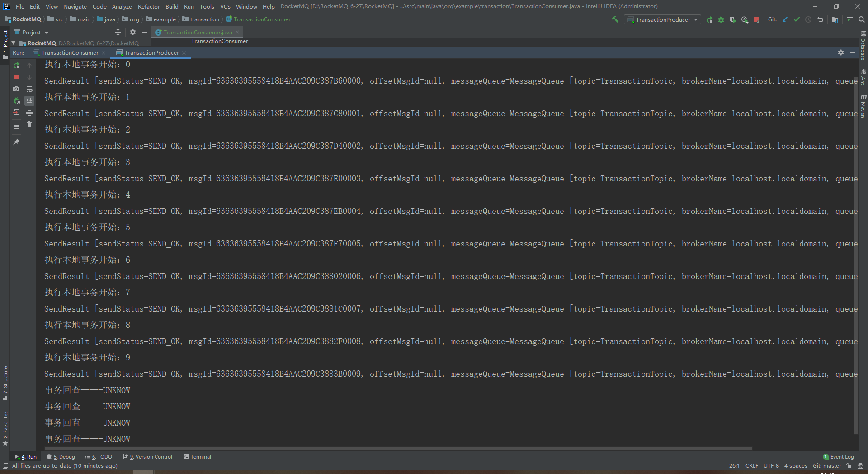868x474 pixels.
Task: Collapse the RocketMQ project tree node
Action: click(x=14, y=43)
